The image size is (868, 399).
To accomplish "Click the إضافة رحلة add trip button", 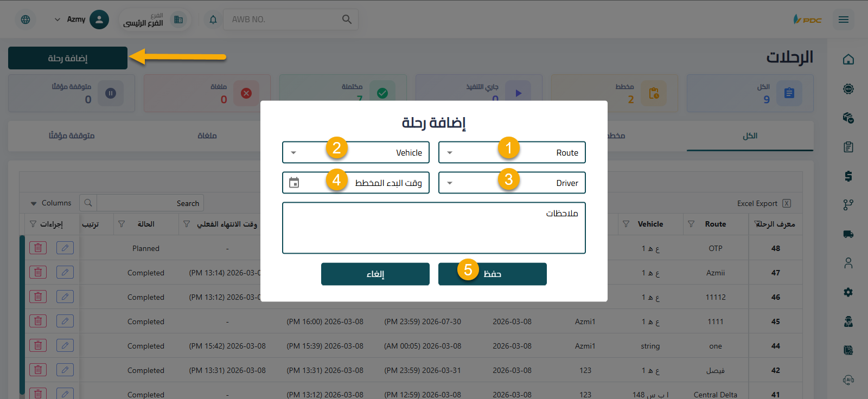I will click(68, 58).
